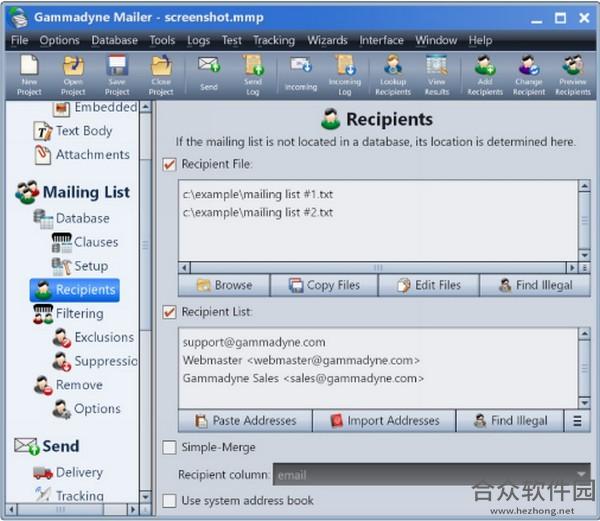Click the Recipient File list scroll-right arrow
600x521 pixels.
(572, 267)
